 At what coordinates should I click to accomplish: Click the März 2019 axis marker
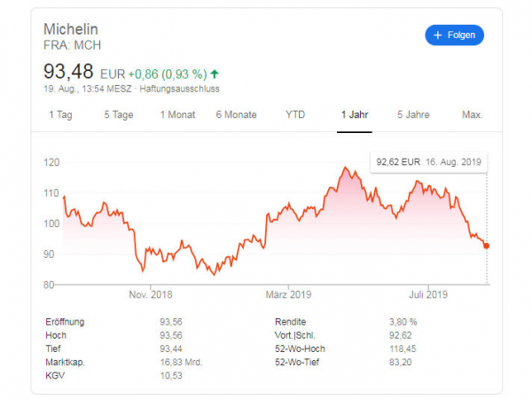288,294
